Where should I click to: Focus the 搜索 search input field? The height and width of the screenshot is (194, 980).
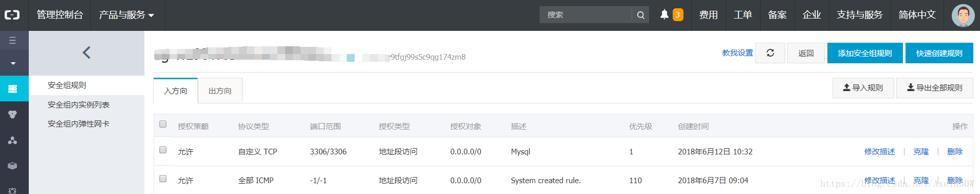tap(586, 15)
